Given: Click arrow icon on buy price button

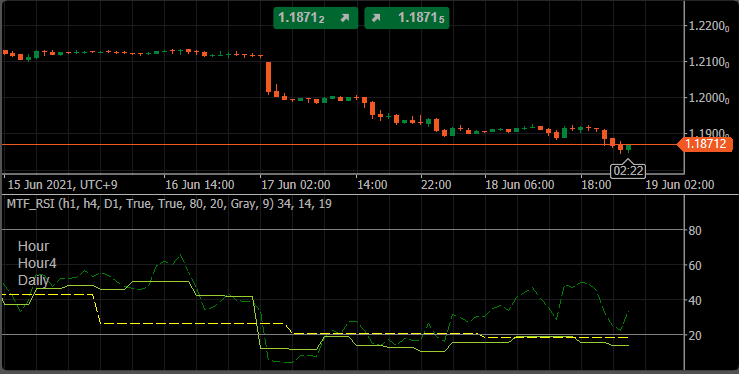Looking at the screenshot, I should (376, 18).
